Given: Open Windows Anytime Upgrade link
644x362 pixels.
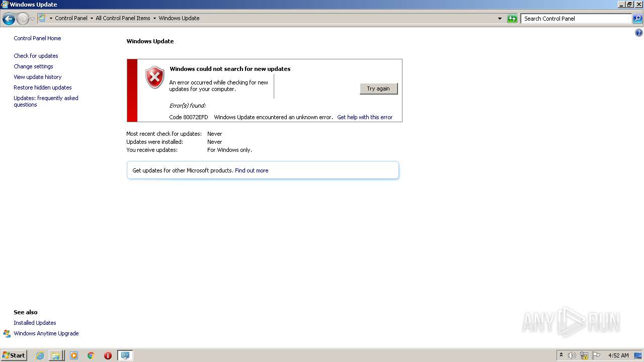Looking at the screenshot, I should 46,333.
